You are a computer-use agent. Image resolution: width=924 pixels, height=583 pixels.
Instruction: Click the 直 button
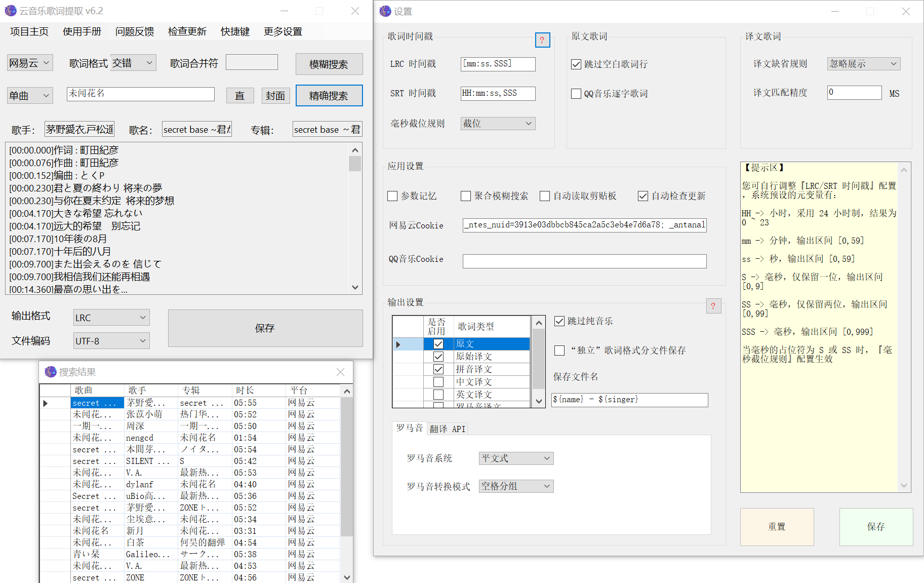click(240, 96)
